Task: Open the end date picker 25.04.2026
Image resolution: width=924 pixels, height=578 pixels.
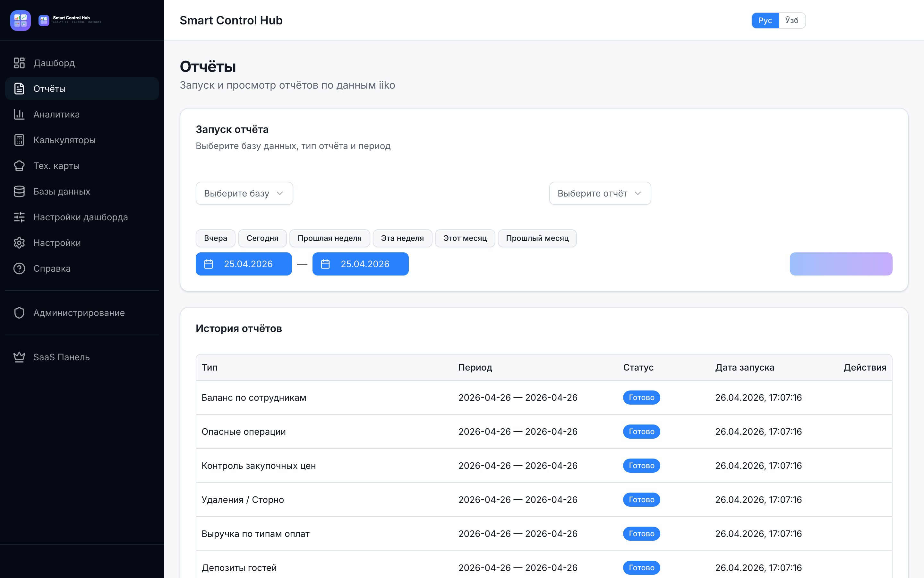Action: tap(360, 264)
